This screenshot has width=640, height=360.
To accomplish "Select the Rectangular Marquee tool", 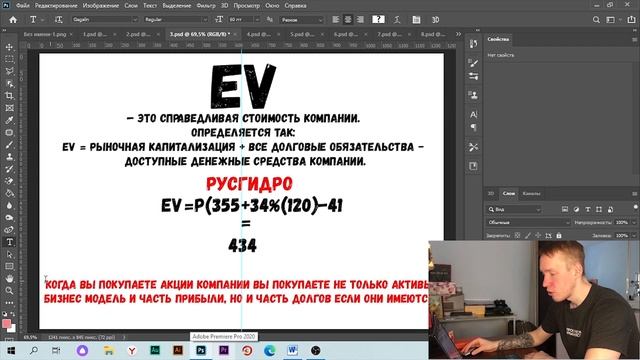I will (9, 59).
